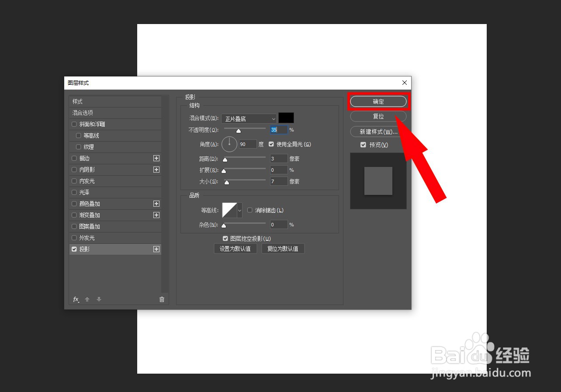The width and height of the screenshot is (561, 392).
Task: Toggle 使用全局光 checkbox
Action: pyautogui.click(x=271, y=144)
